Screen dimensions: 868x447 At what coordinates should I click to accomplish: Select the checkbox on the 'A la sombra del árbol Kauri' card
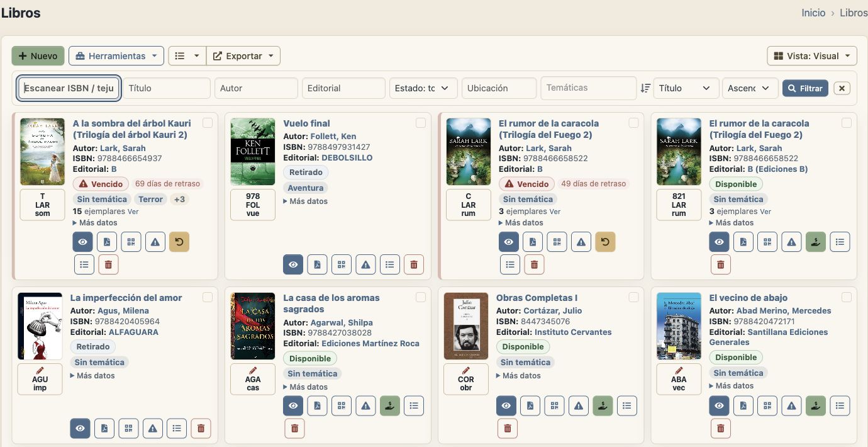click(x=208, y=123)
